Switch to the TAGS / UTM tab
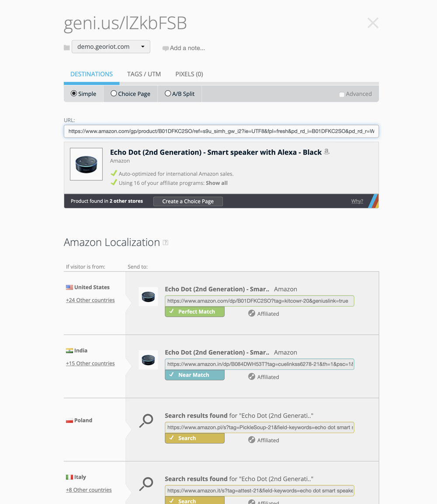This screenshot has width=437, height=504. coord(144,74)
